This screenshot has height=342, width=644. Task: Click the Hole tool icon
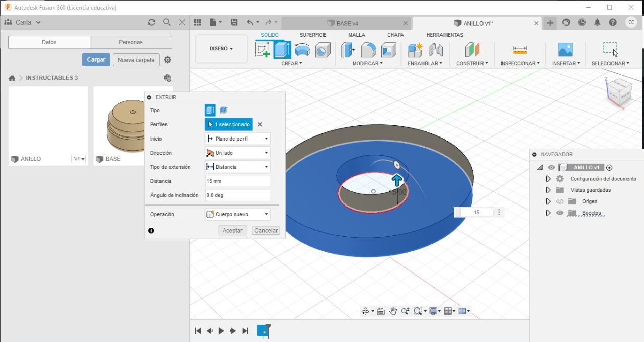point(323,49)
